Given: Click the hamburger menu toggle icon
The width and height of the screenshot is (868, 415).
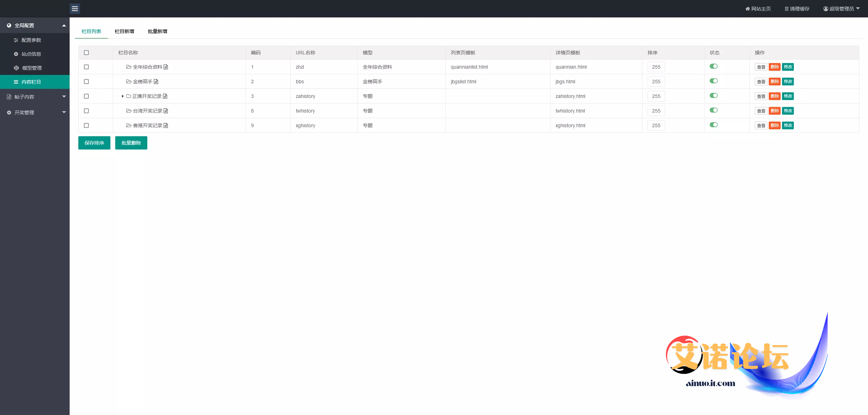Looking at the screenshot, I should [x=75, y=9].
